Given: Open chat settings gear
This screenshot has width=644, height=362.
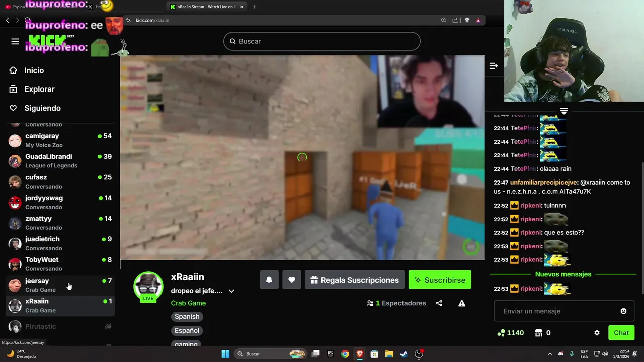Looking at the screenshot, I should 597,333.
